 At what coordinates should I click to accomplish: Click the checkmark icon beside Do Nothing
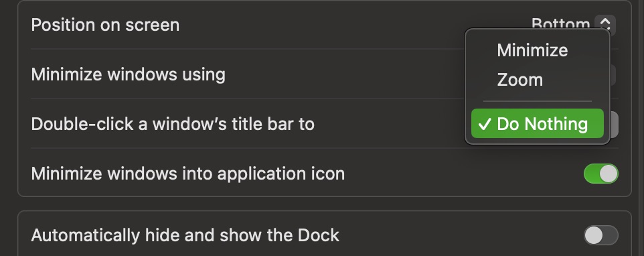(x=485, y=124)
